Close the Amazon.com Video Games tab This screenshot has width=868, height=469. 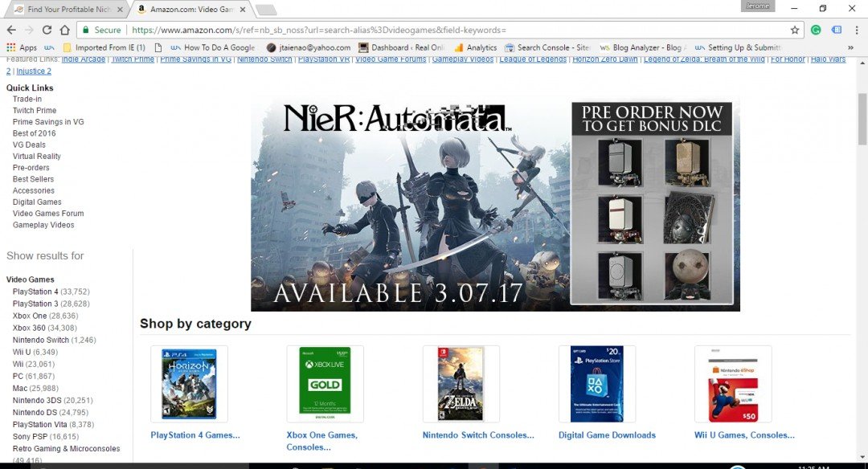coord(243,10)
